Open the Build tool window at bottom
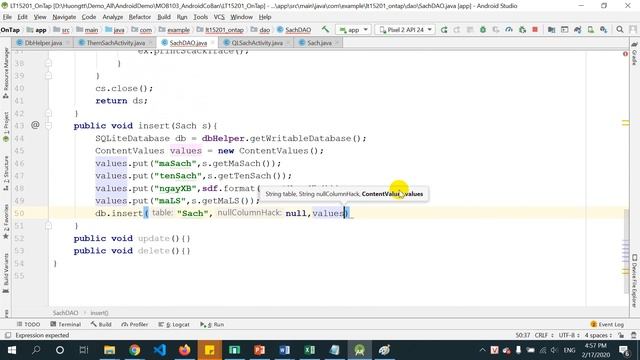 point(101,324)
